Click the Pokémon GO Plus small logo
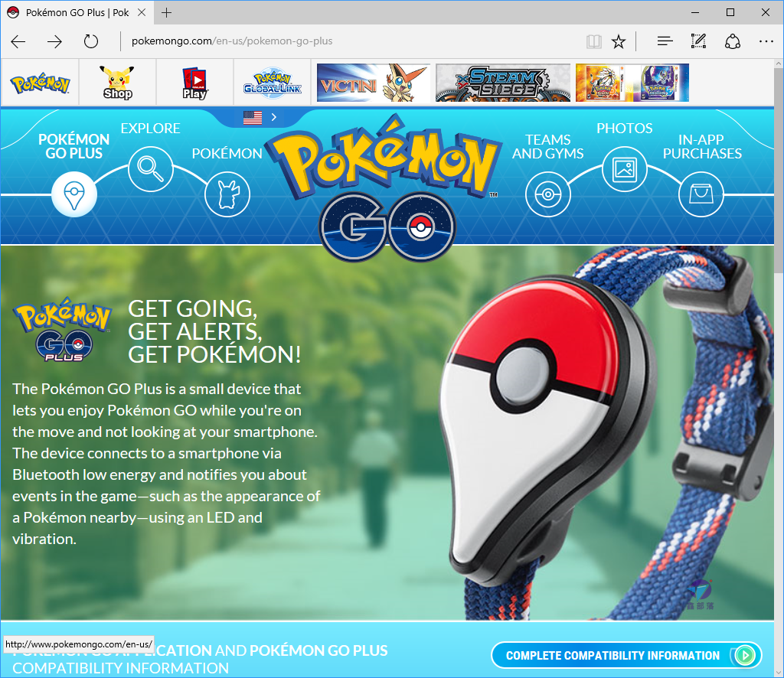 click(63, 330)
